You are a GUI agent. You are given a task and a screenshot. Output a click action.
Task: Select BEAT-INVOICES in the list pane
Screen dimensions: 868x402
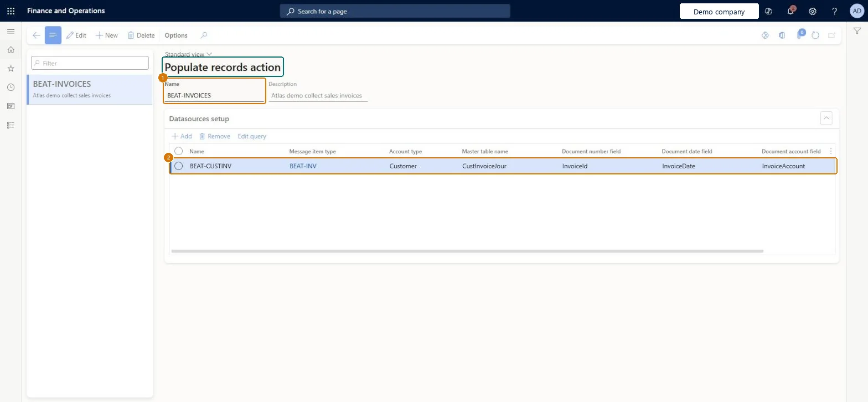tap(89, 89)
